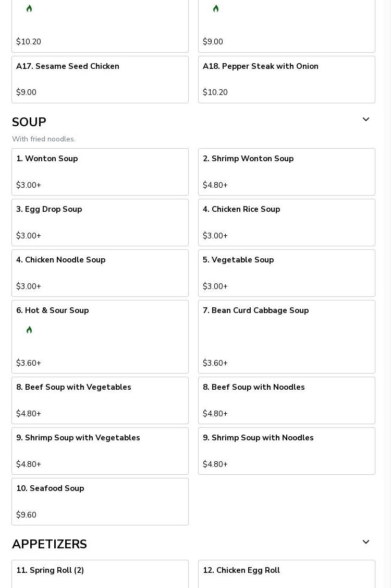Select Bean Curd Cabbage Soup

tap(287, 337)
